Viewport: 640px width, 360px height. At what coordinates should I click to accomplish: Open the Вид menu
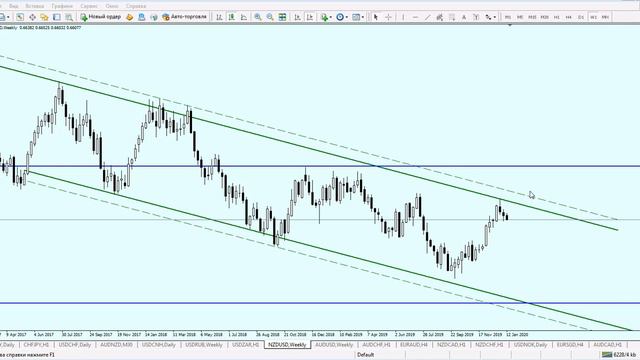[13, 6]
